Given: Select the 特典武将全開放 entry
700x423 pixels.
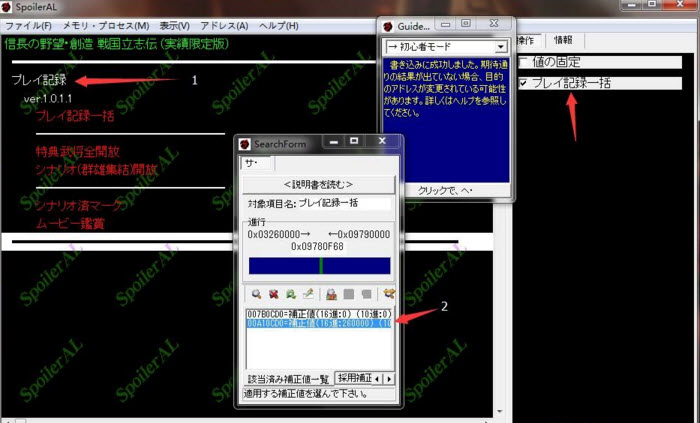Looking at the screenshot, I should tap(78, 152).
